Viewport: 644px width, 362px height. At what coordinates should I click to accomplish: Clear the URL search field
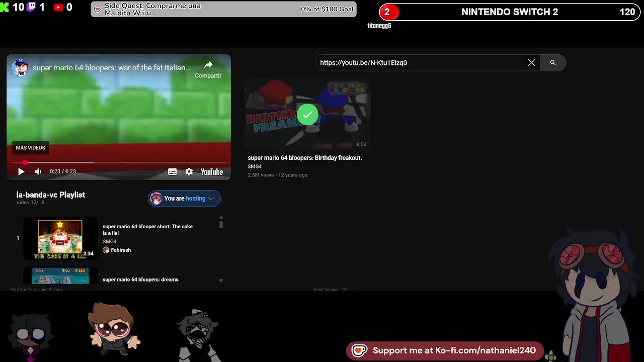pyautogui.click(x=531, y=63)
